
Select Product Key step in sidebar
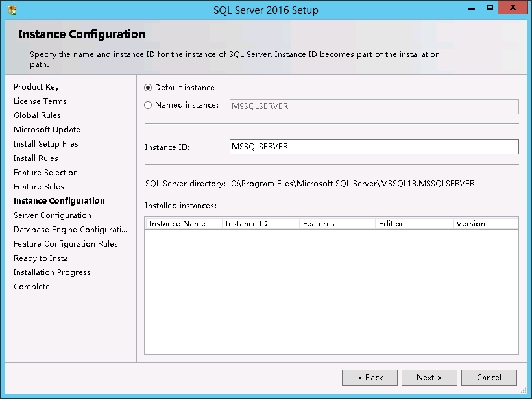[x=36, y=87]
